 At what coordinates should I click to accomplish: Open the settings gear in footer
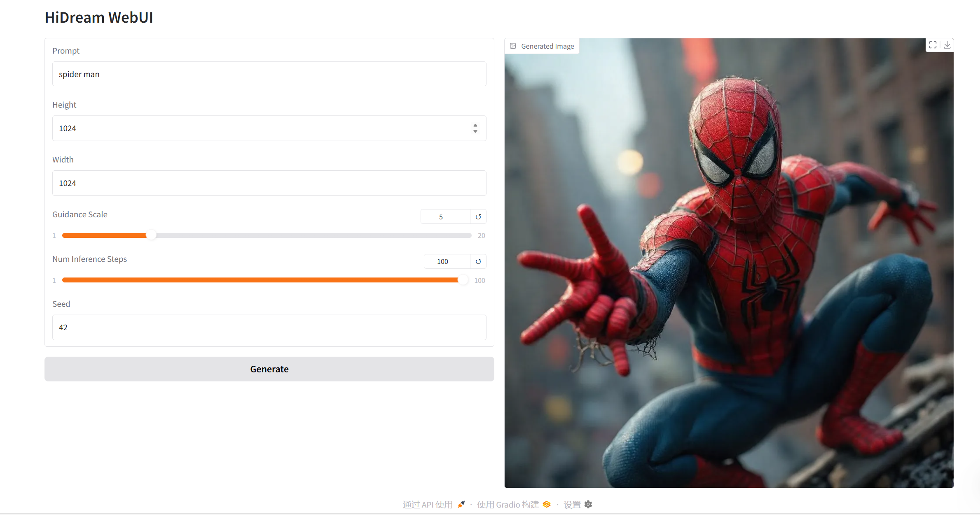click(588, 504)
